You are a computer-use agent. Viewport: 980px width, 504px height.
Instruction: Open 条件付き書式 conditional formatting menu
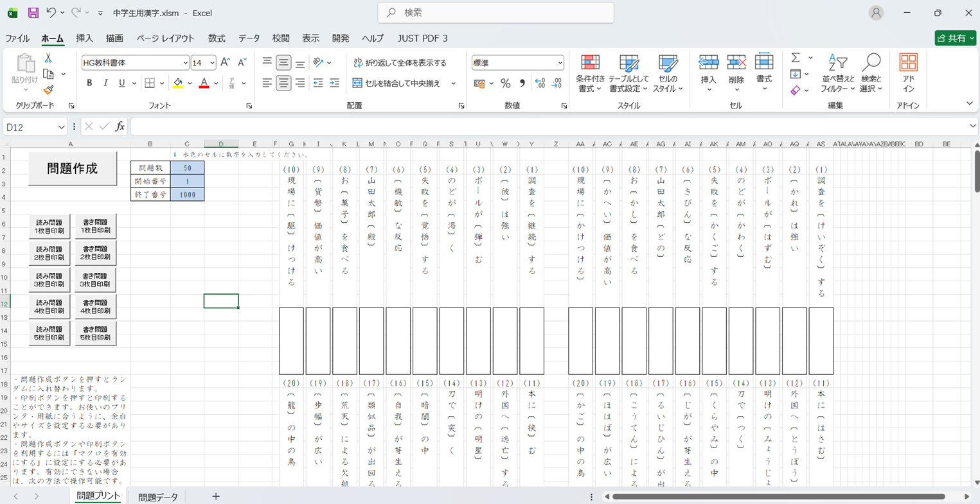[590, 73]
